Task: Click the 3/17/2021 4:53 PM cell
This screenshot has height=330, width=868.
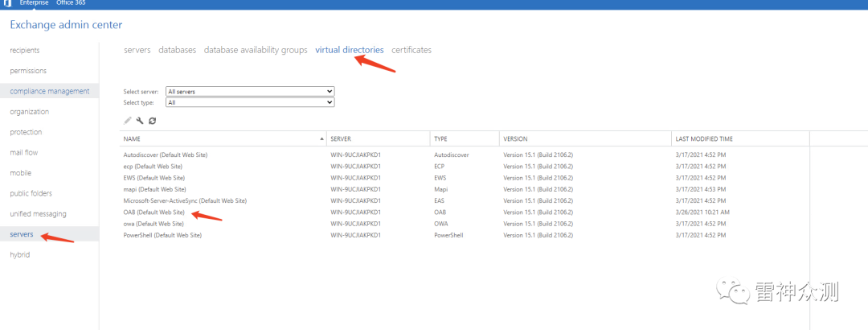Action: click(x=700, y=189)
